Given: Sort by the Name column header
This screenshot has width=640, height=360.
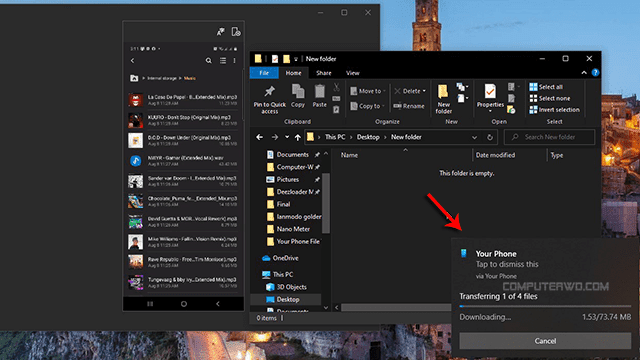Looking at the screenshot, I should (349, 155).
